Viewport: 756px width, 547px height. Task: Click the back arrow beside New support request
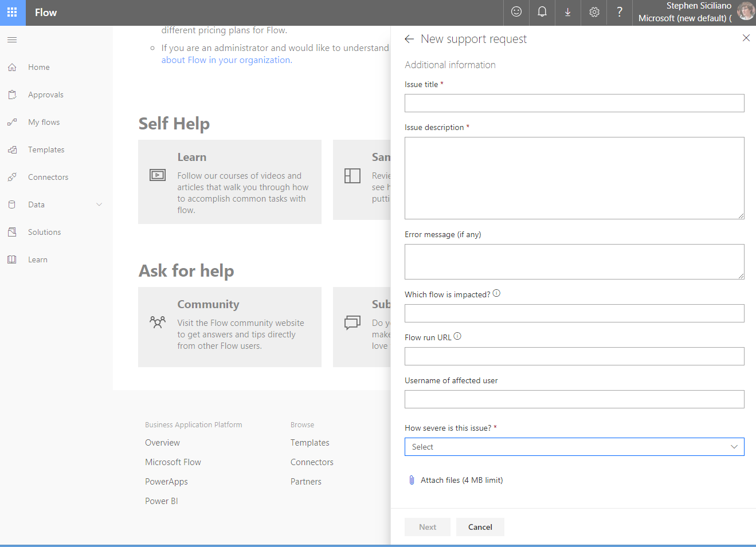pos(409,39)
